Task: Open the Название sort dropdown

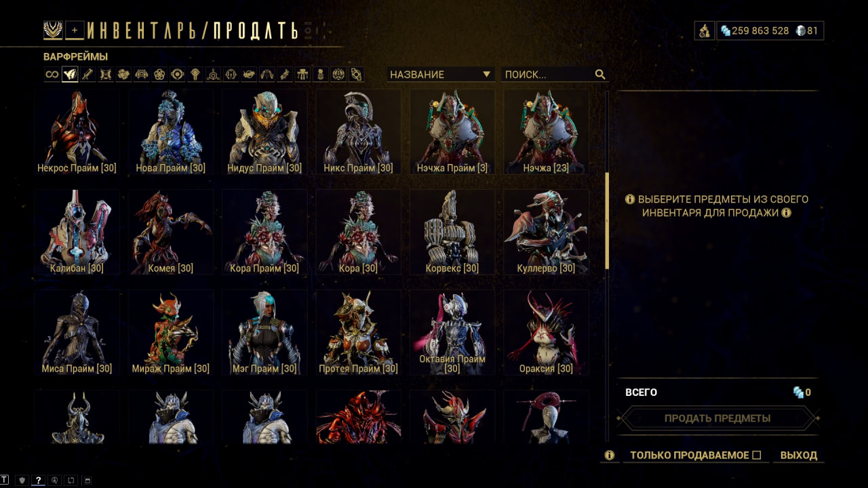Action: point(441,75)
